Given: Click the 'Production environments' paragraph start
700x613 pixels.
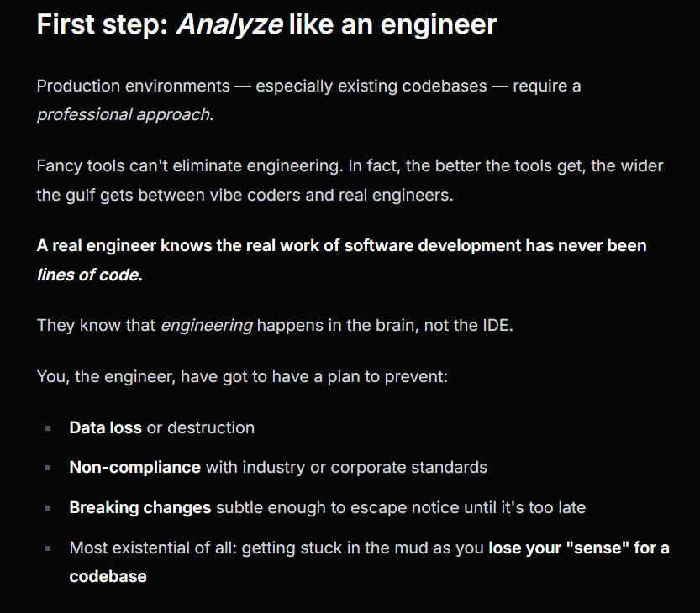Looking at the screenshot, I should 133,86.
